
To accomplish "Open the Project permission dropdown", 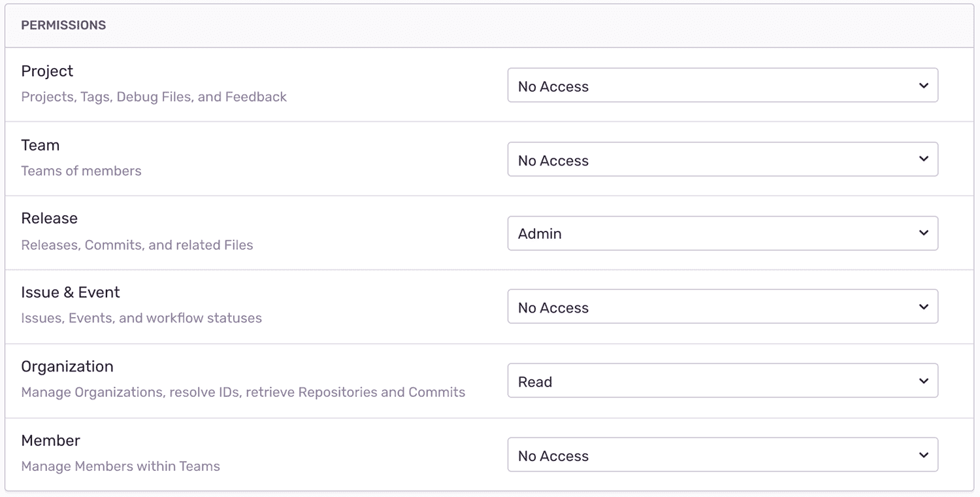I will coord(722,86).
